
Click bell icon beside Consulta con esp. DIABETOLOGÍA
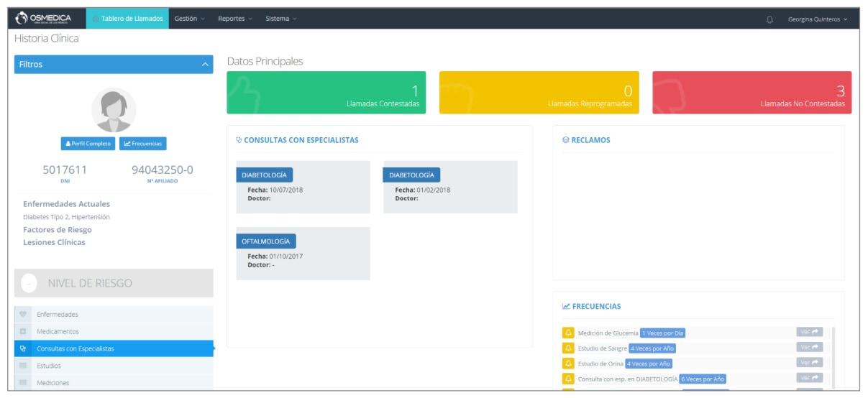[567, 378]
